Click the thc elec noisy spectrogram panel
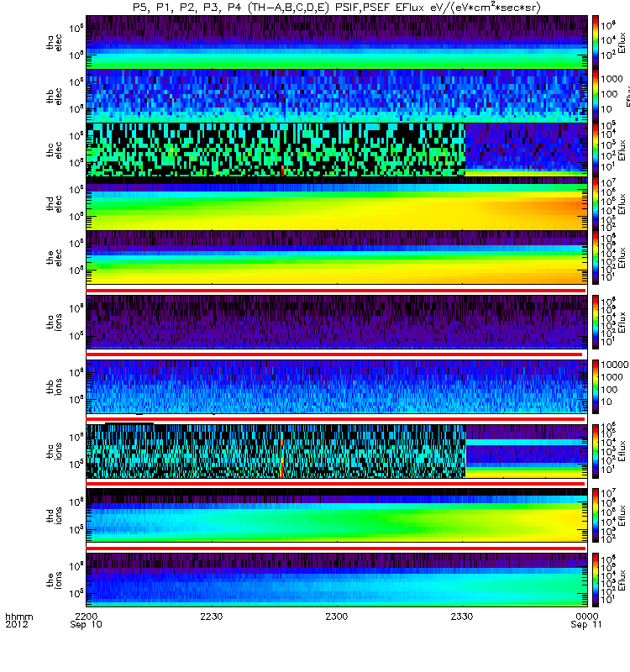 337,150
